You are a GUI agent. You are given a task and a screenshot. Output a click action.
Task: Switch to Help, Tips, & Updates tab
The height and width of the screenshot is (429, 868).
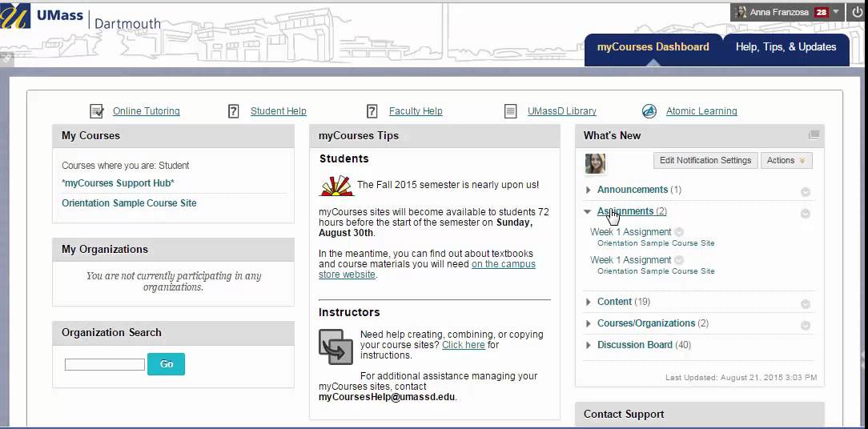point(786,47)
